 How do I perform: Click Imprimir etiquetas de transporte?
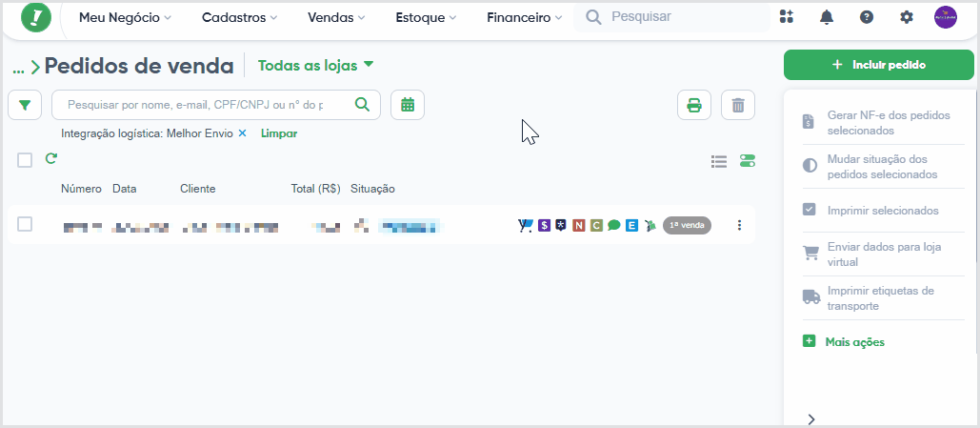[885, 298]
